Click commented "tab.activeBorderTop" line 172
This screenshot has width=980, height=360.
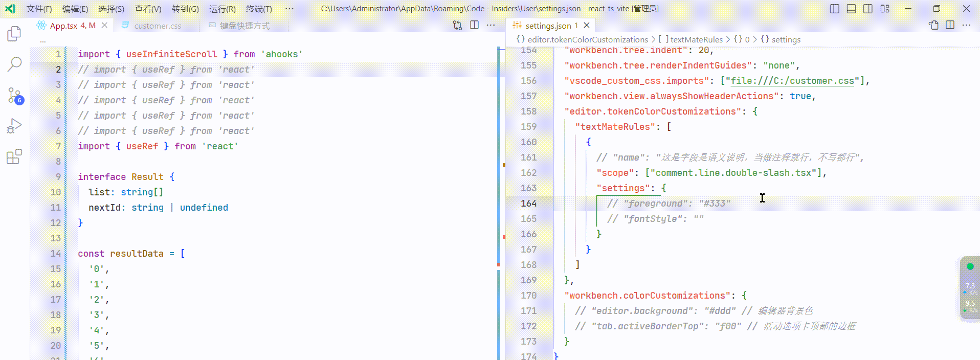click(x=715, y=326)
